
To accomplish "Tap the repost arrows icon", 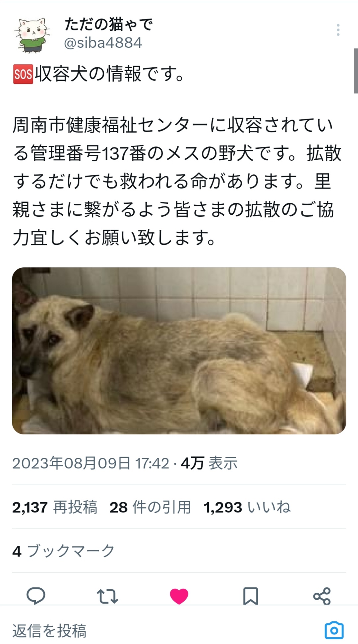I will (x=107, y=596).
